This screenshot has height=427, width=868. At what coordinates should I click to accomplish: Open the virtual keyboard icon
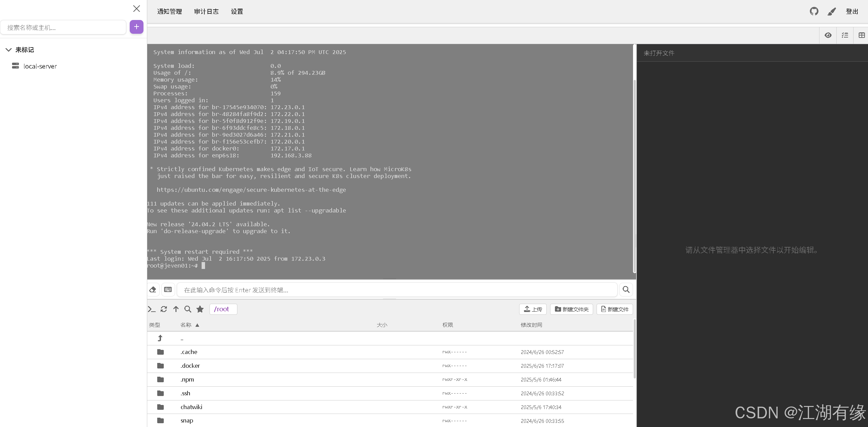168,290
